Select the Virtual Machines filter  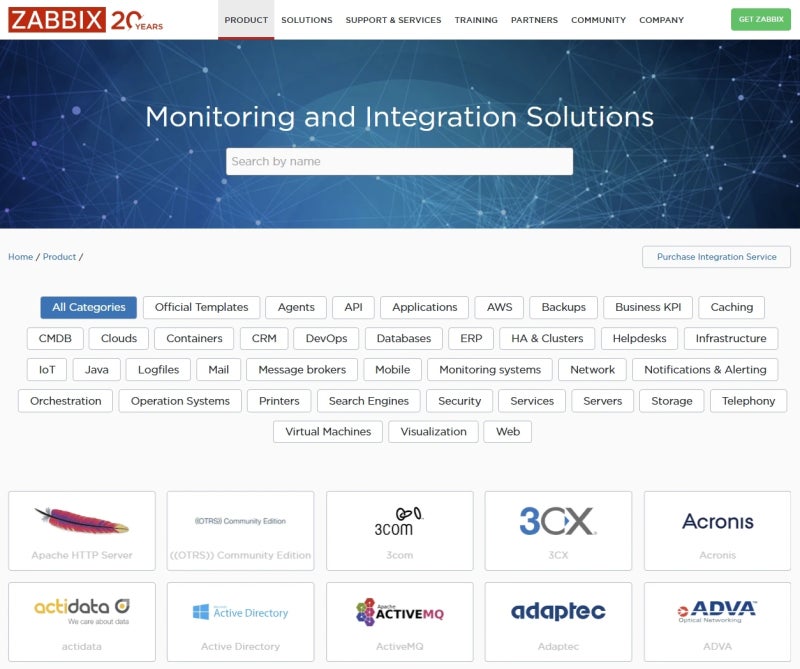click(x=328, y=432)
